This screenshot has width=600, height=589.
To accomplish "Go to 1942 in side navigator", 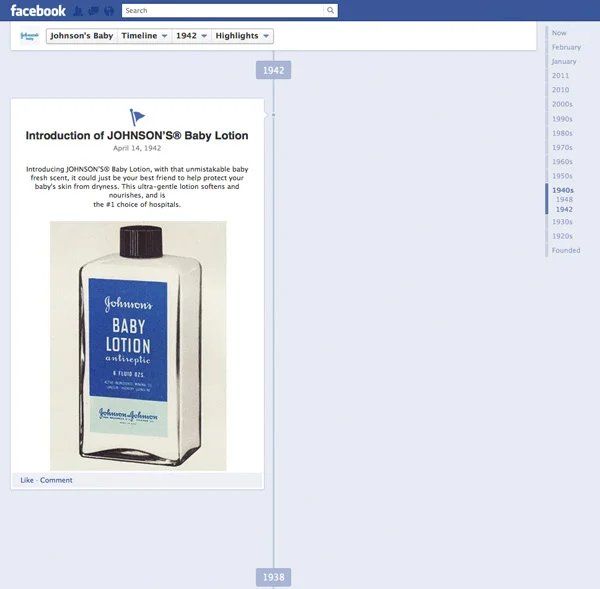I will pos(564,209).
